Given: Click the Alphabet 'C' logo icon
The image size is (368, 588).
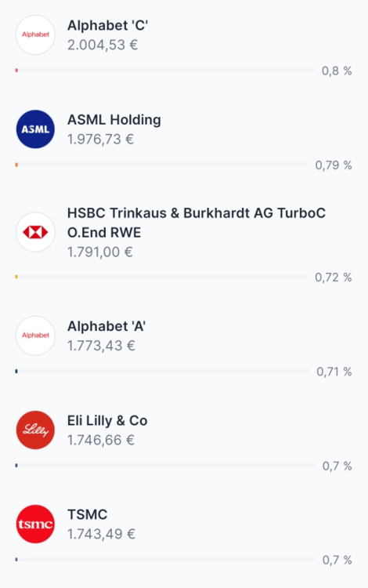Looking at the screenshot, I should (35, 34).
